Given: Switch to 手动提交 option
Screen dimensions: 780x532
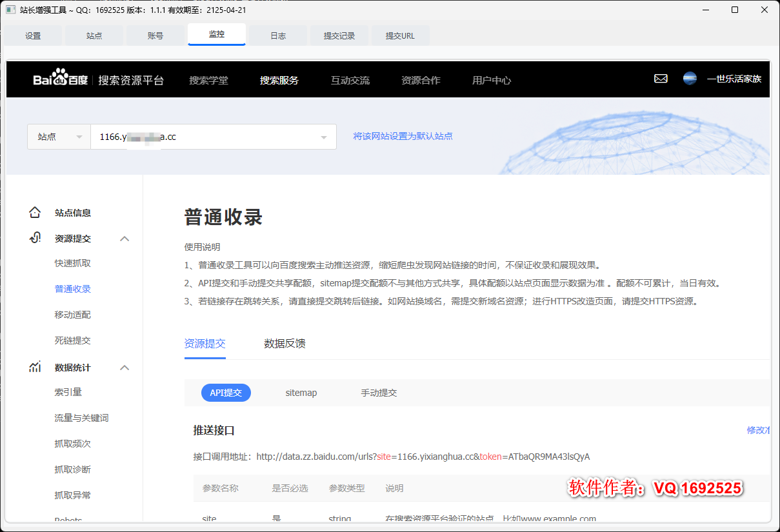Looking at the screenshot, I should [379, 393].
